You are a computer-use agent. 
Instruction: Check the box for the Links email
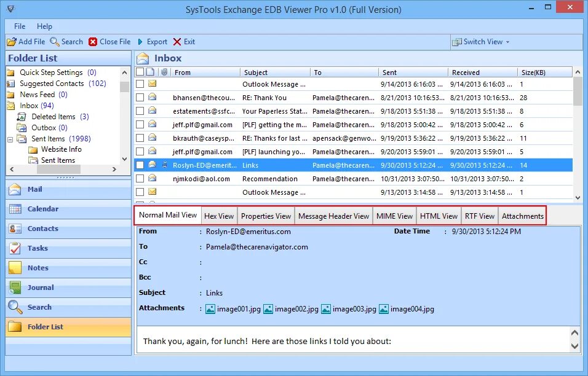(140, 165)
